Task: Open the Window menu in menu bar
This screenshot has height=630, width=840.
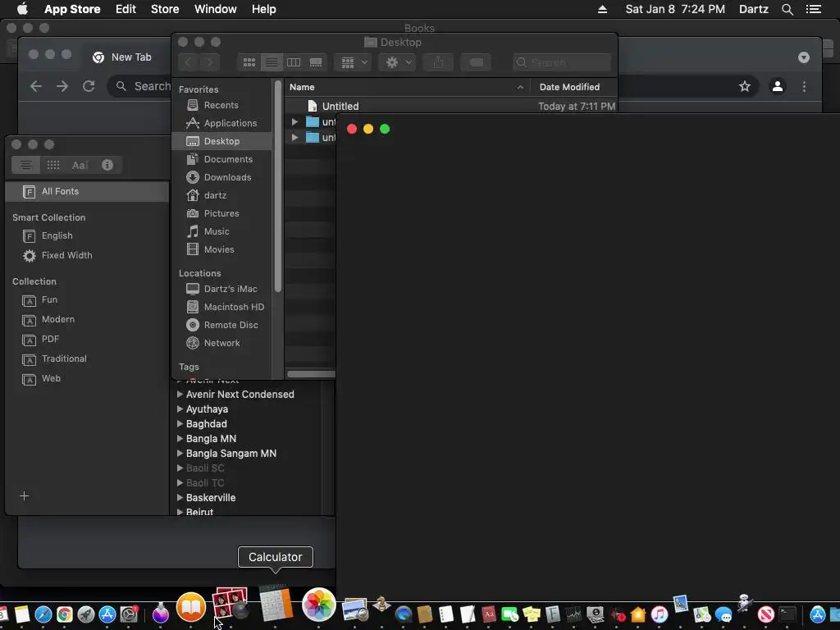Action: point(216,9)
